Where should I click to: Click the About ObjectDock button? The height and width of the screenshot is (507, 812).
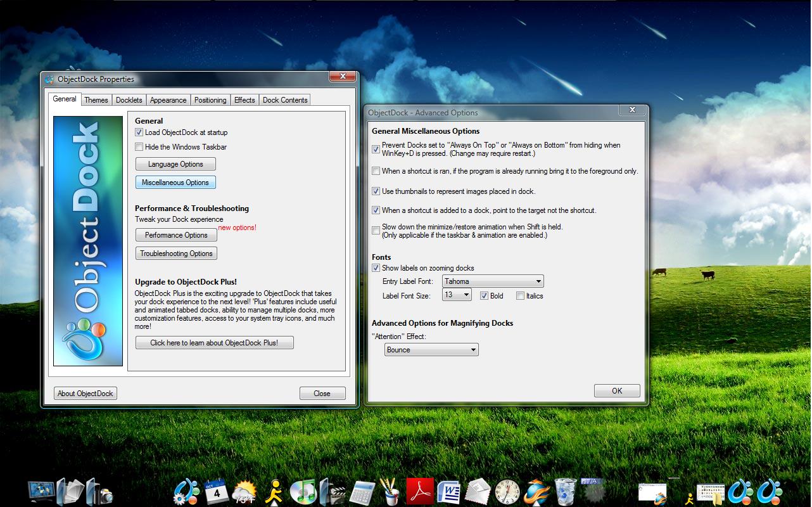(x=86, y=394)
